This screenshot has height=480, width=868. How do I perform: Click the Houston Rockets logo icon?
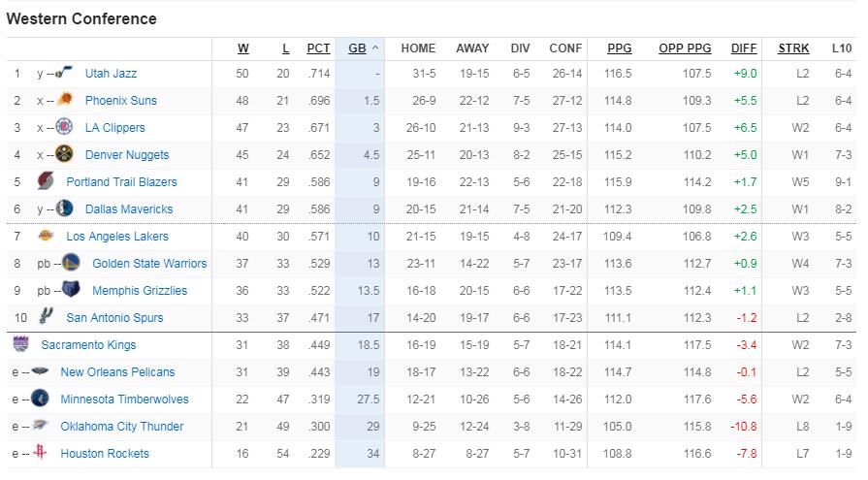click(x=40, y=452)
